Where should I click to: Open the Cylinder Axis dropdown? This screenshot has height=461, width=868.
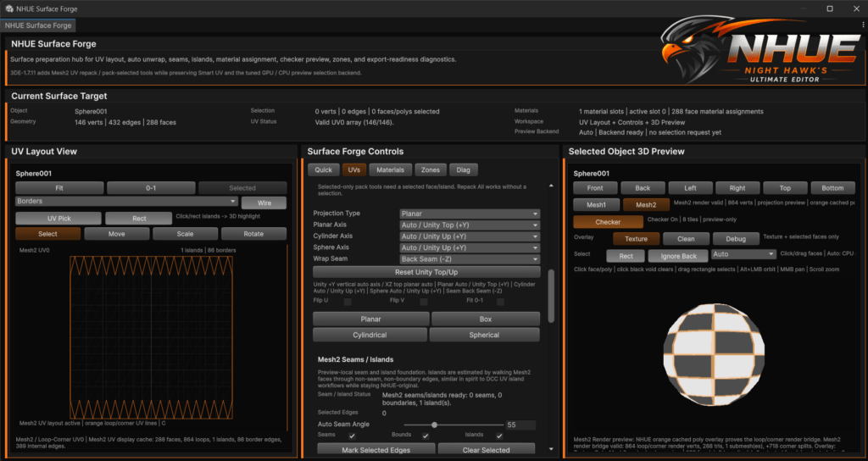pyautogui.click(x=470, y=236)
